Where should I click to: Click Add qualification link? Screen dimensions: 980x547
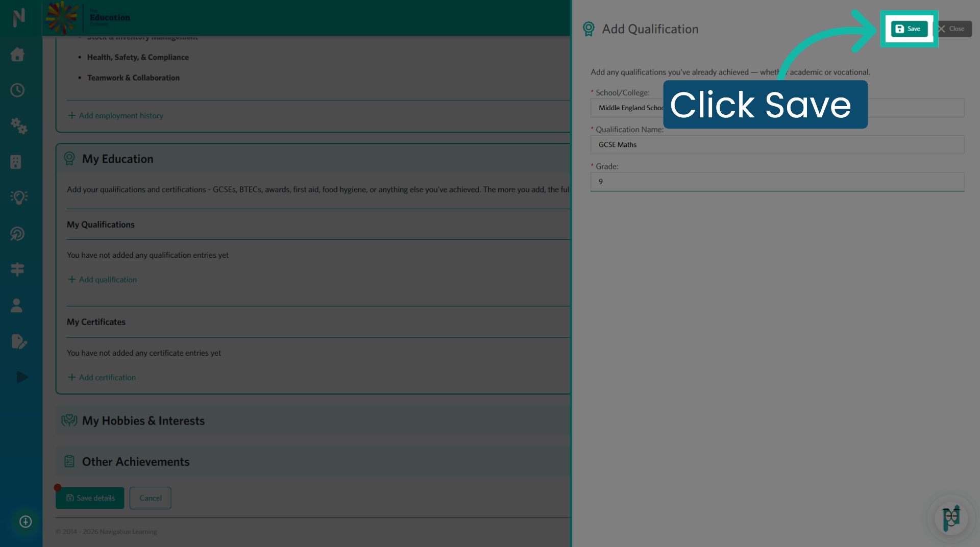(x=102, y=280)
